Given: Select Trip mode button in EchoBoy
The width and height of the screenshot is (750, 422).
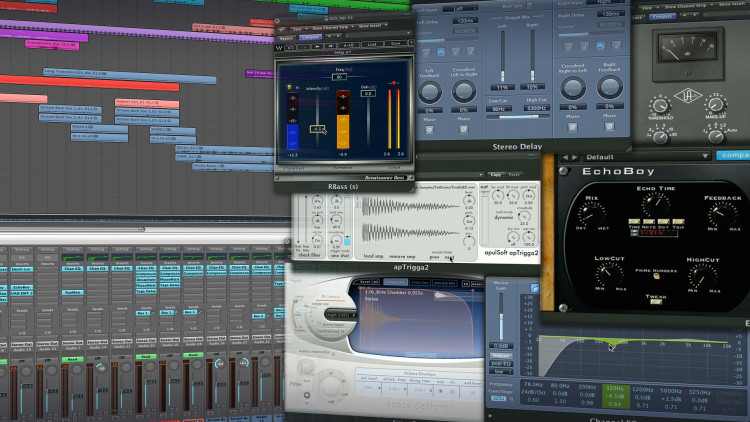Looking at the screenshot, I should pos(678,222).
